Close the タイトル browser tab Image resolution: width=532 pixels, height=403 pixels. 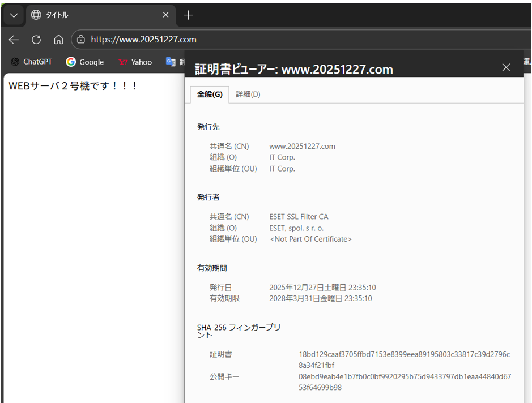tap(166, 15)
